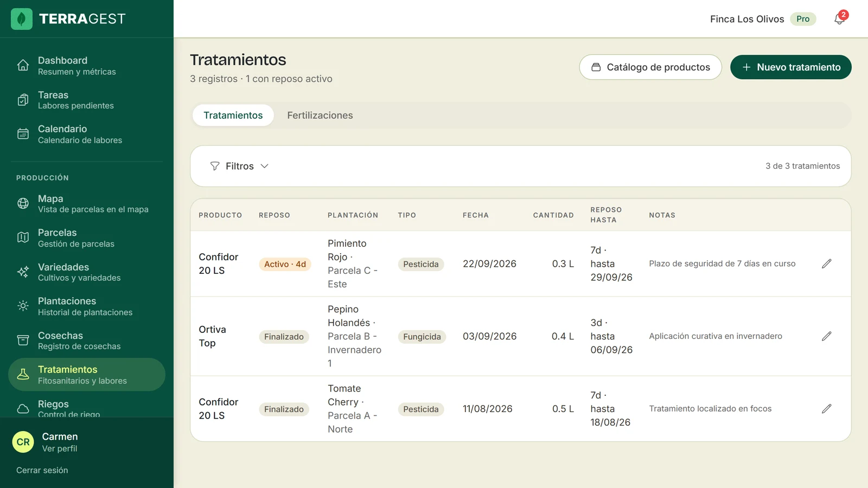The image size is (868, 488).
Task: Click the Calendario calendar icon
Action: coord(23,134)
